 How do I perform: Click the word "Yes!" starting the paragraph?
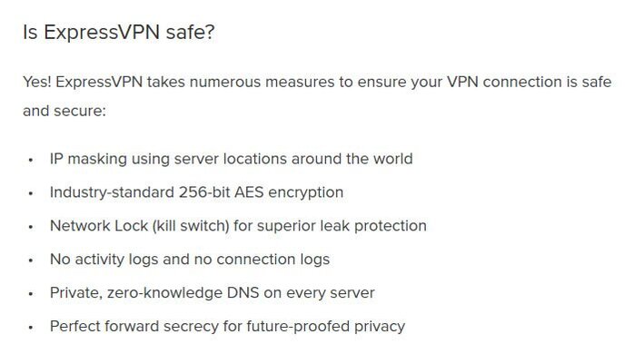click(37, 82)
